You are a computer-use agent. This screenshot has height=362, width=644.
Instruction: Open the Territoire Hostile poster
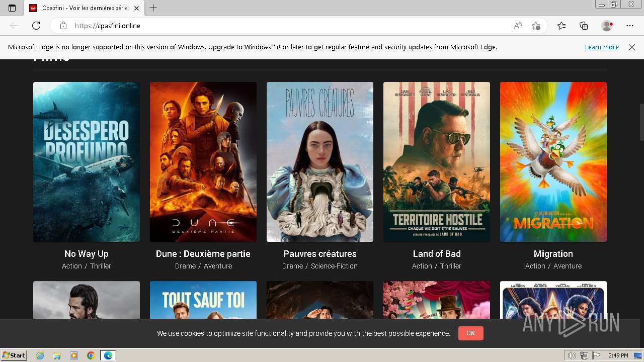(437, 162)
